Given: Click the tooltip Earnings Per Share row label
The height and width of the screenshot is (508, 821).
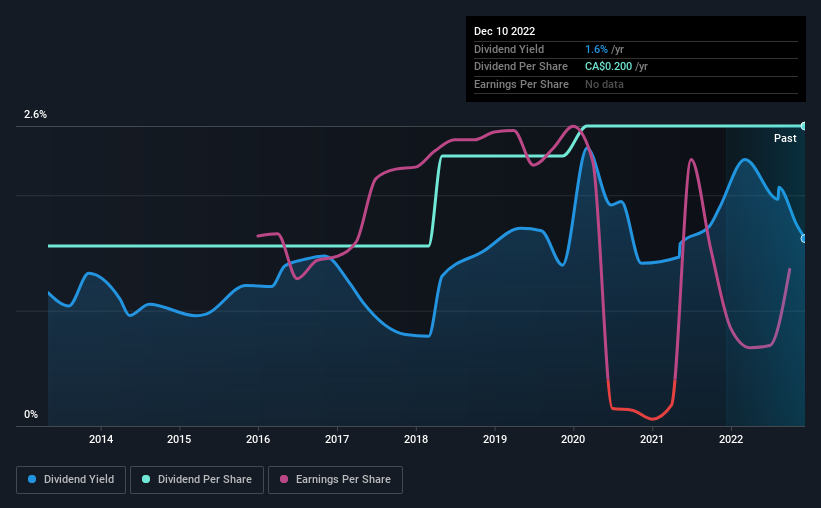Looking at the screenshot, I should point(521,84).
